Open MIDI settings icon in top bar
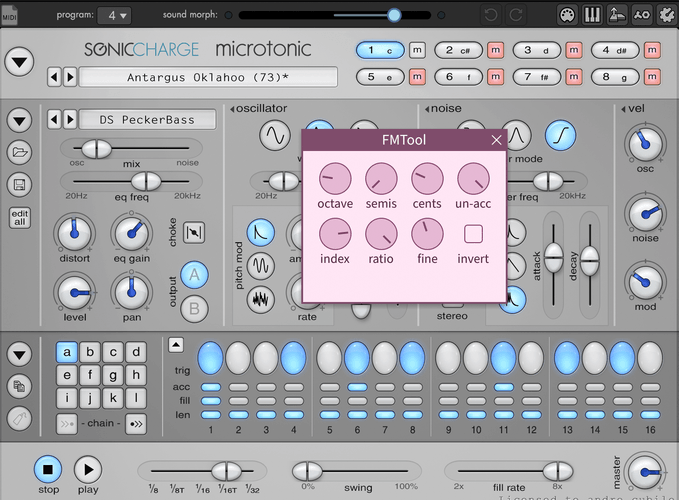The height and width of the screenshot is (500, 679). (567, 15)
